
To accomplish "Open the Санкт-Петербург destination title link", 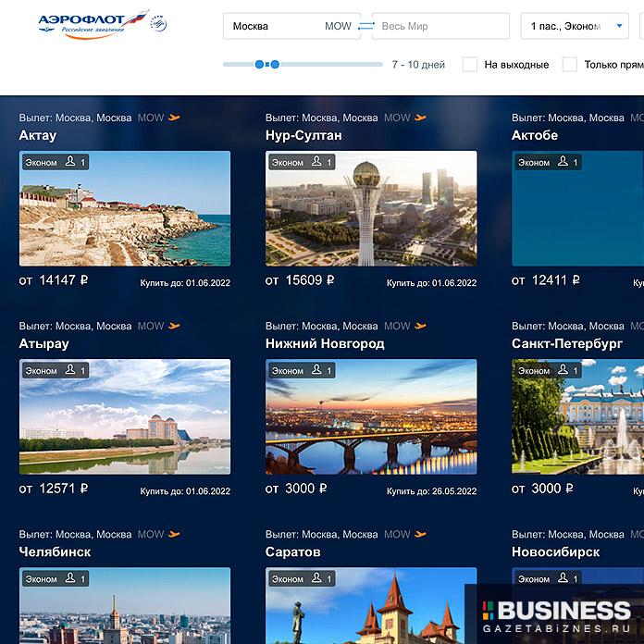I will pos(566,343).
